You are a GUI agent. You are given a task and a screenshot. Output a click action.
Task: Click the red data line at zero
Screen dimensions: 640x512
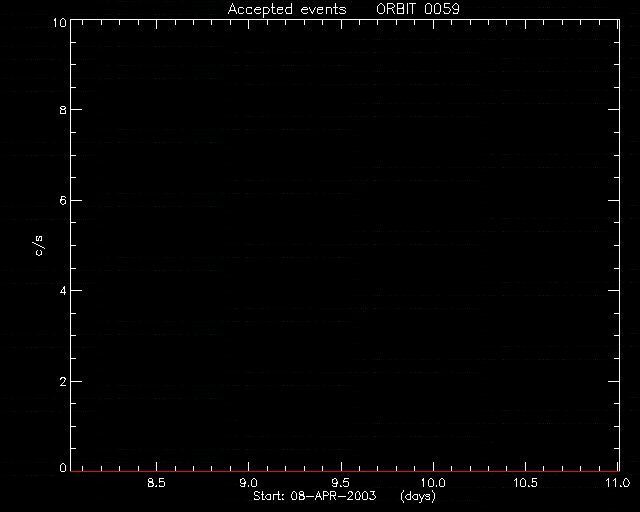click(345, 471)
